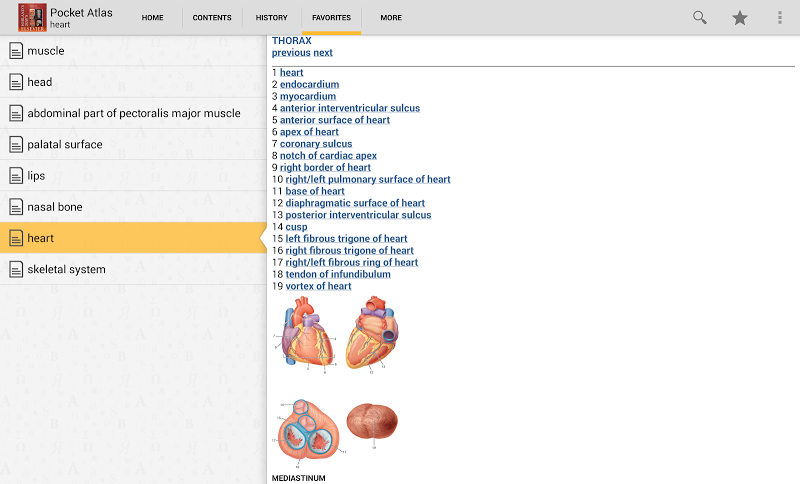Go to the History tab

[271, 18]
